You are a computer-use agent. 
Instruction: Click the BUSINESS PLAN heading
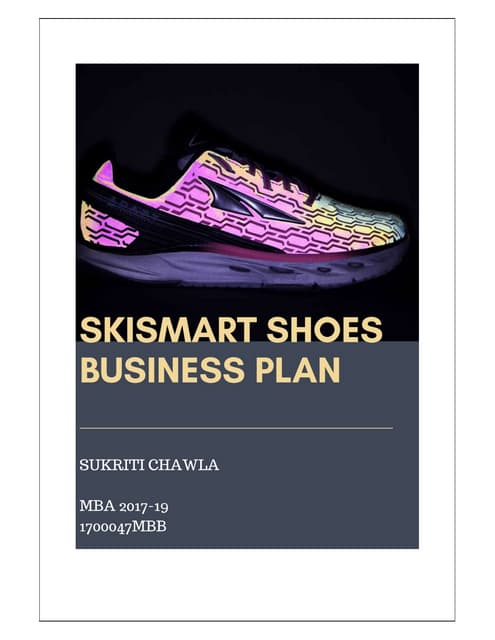[210, 370]
